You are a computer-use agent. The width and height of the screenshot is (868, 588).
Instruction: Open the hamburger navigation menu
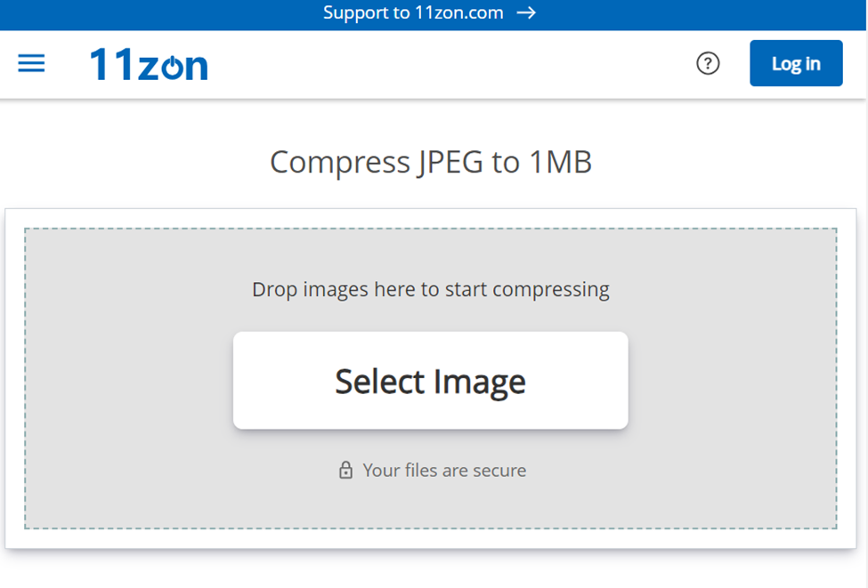coord(31,63)
